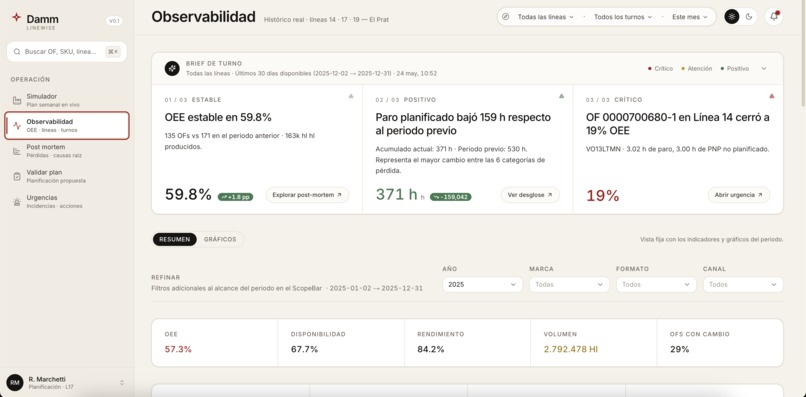
Task: Click the Volumen 2.792.478 Hl metric
Action: [x=594, y=342]
